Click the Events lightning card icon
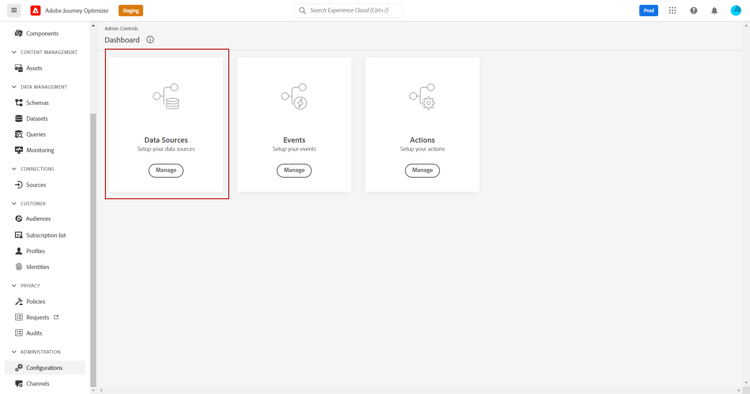Image resolution: width=750 pixels, height=394 pixels. pos(294,96)
